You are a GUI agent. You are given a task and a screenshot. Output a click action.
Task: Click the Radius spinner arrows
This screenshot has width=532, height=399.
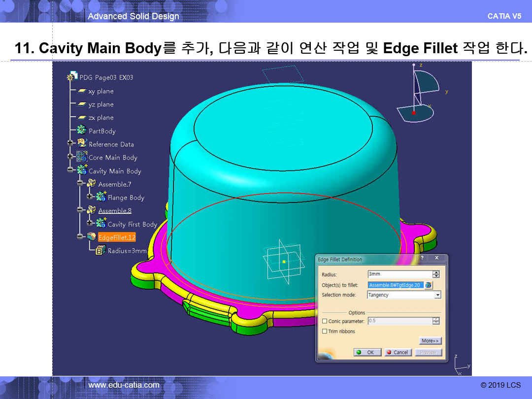coord(436,274)
